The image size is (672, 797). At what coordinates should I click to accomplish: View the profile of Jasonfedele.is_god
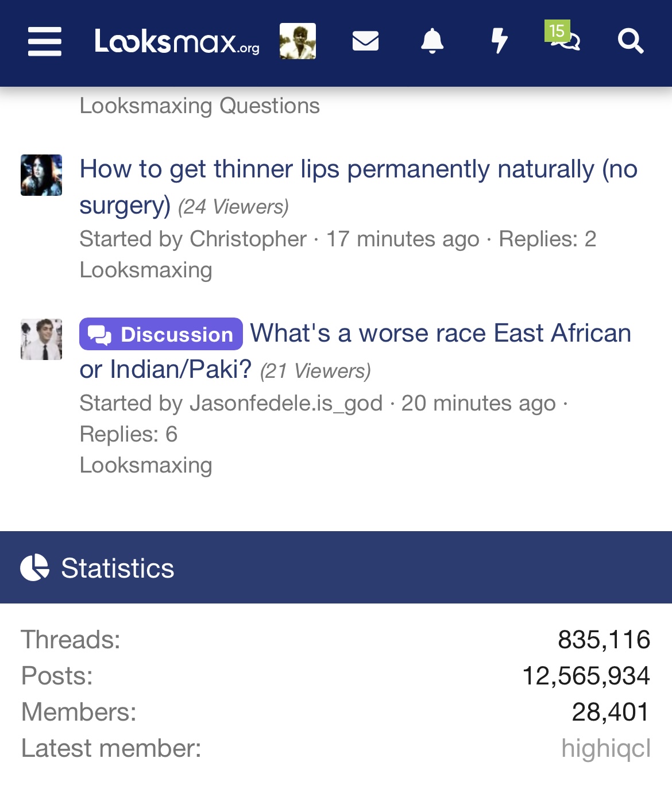pyautogui.click(x=286, y=404)
